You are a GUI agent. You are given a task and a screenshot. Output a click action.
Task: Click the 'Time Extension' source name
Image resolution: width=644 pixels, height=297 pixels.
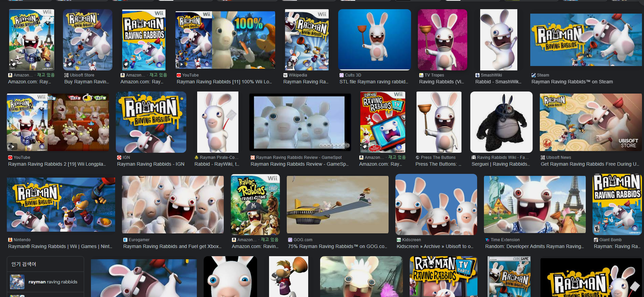tap(505, 240)
